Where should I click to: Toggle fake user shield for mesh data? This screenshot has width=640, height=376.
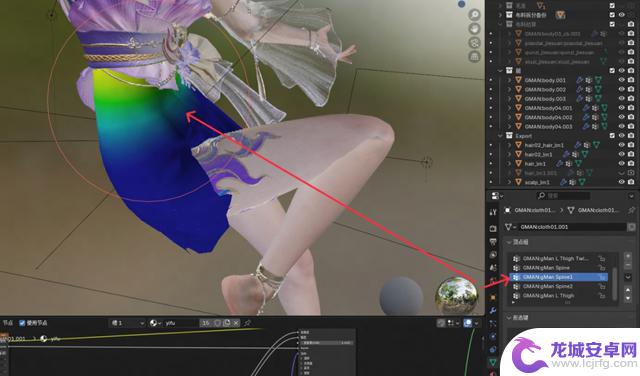pos(631,227)
